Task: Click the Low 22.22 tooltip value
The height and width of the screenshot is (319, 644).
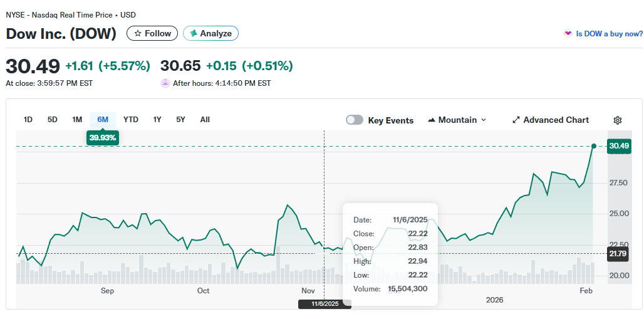Action: (418, 275)
